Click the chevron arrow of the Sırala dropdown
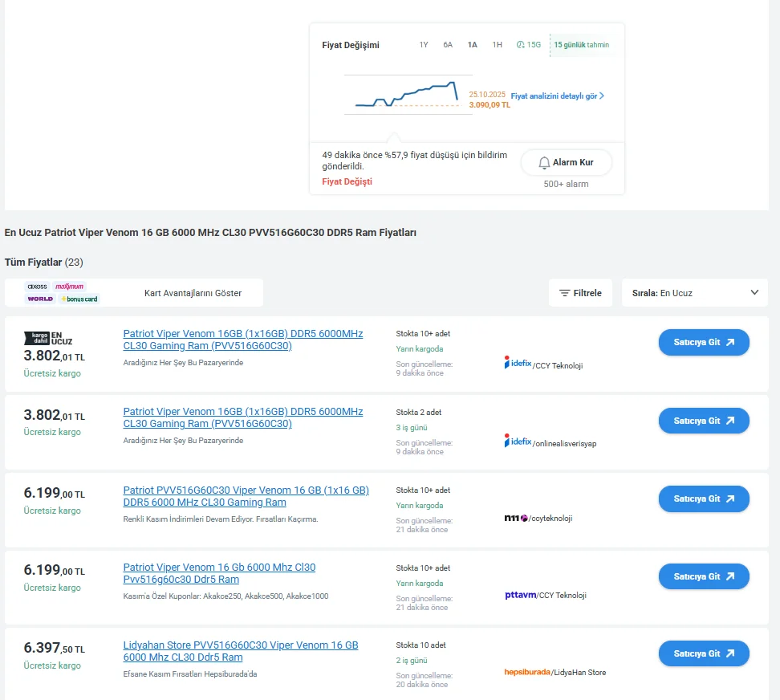 [754, 292]
